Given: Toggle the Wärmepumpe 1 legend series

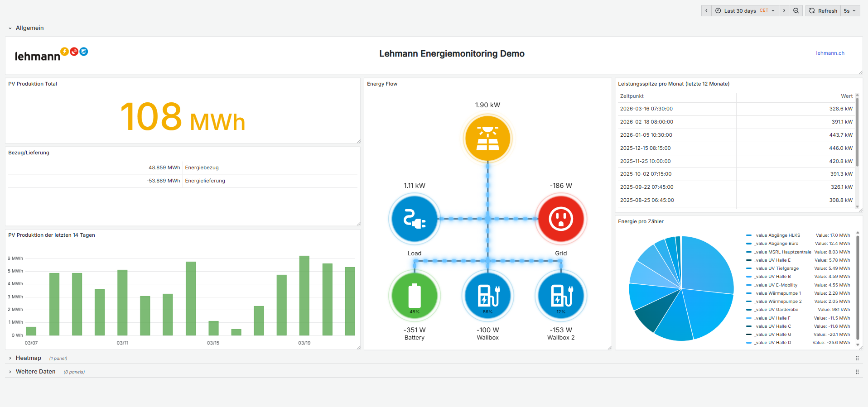Looking at the screenshot, I should point(777,293).
